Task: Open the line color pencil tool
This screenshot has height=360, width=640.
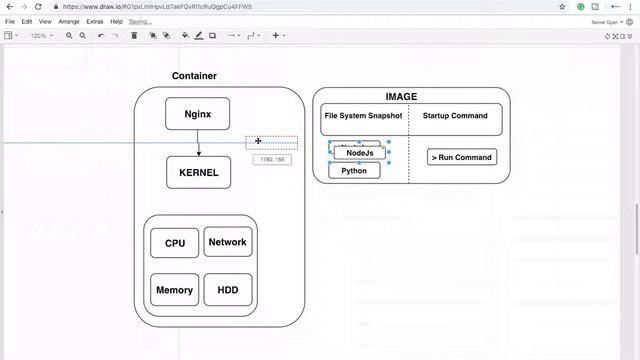Action: (199, 36)
